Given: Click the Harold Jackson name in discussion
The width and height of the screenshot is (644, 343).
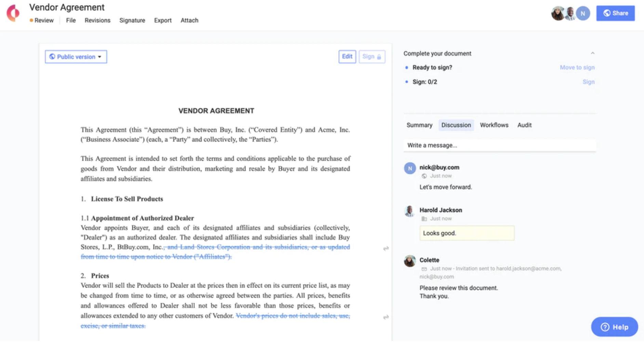Looking at the screenshot, I should tap(441, 210).
